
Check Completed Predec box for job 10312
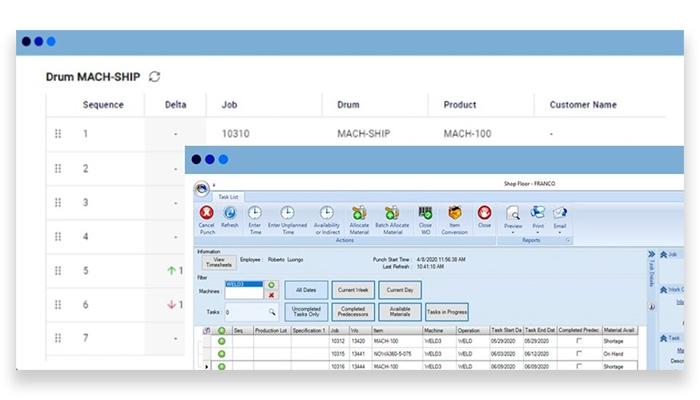579,341
